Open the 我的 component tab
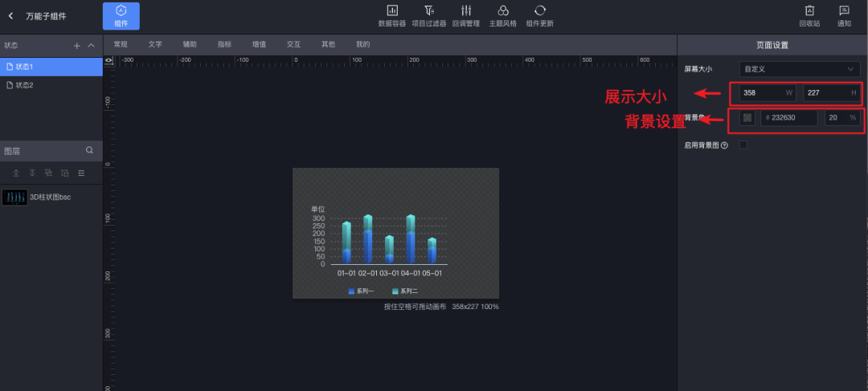 [362, 44]
